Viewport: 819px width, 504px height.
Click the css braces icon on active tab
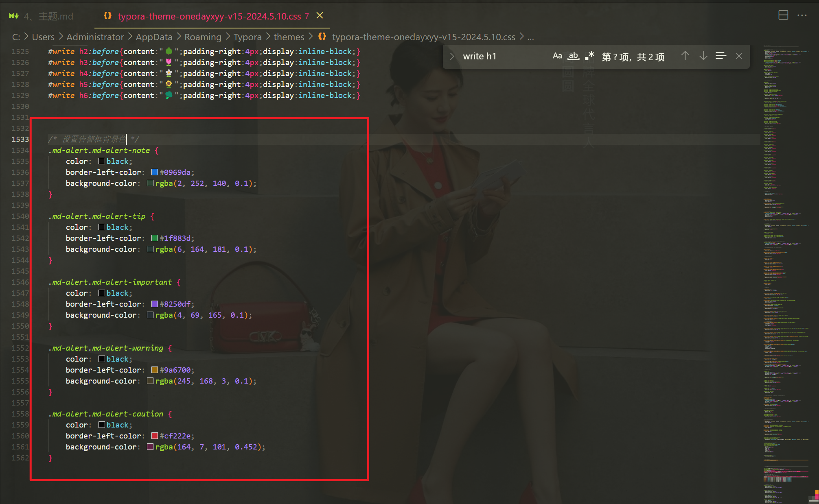(x=107, y=16)
